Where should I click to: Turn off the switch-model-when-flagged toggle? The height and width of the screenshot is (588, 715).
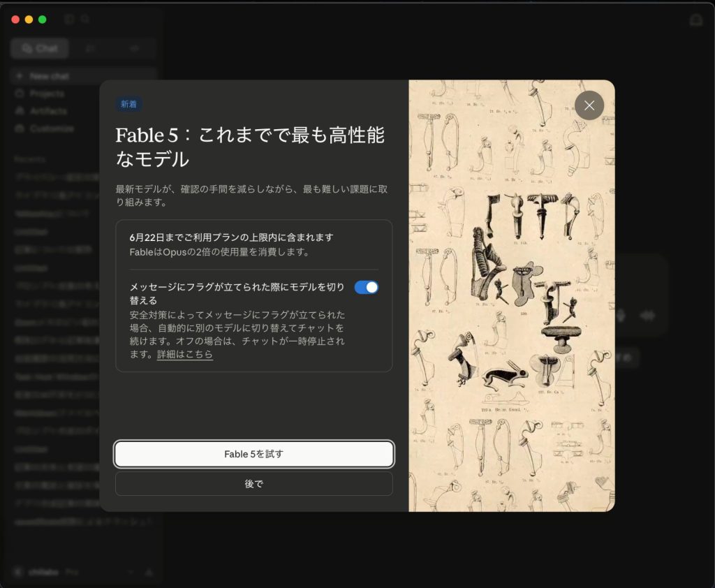366,288
